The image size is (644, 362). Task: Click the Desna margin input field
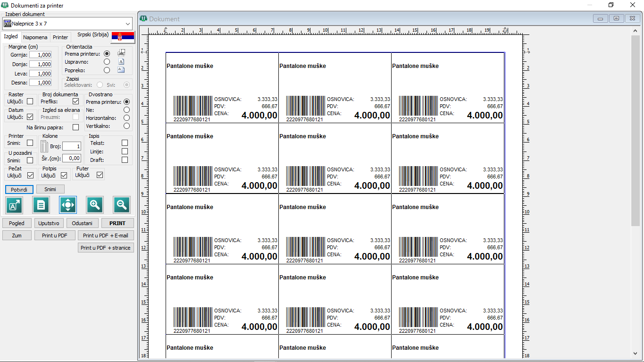[x=41, y=83]
